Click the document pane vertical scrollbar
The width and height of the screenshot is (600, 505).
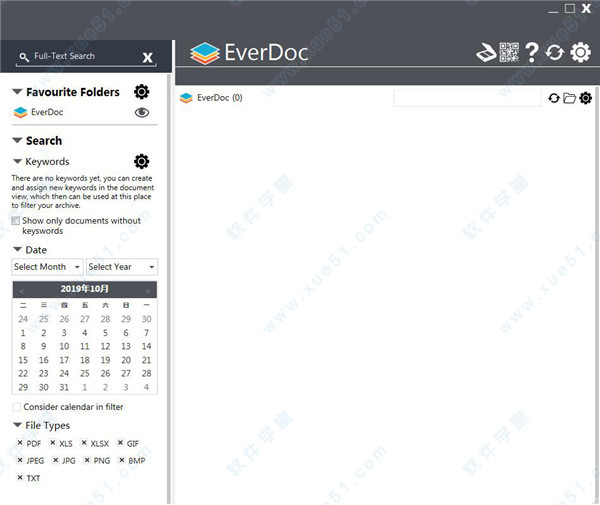(x=597, y=295)
